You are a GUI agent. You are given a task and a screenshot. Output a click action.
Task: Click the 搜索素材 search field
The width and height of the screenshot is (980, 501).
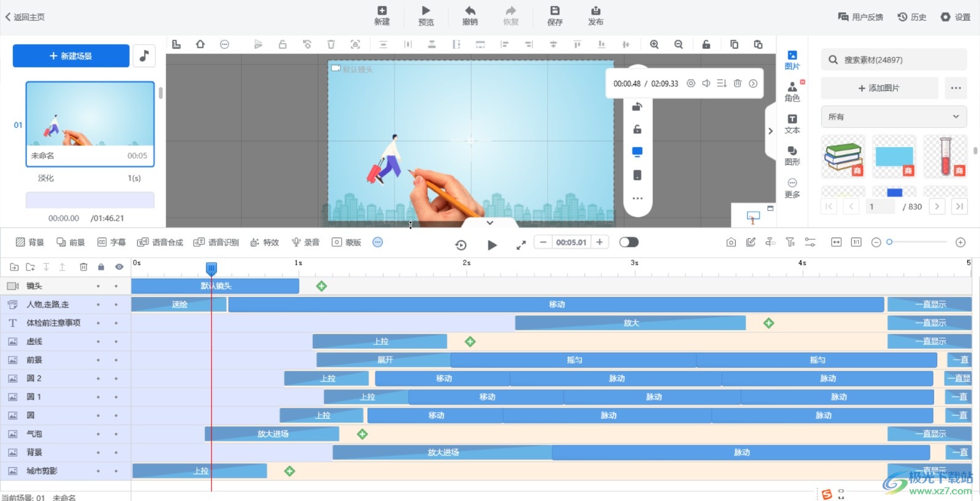(x=894, y=59)
